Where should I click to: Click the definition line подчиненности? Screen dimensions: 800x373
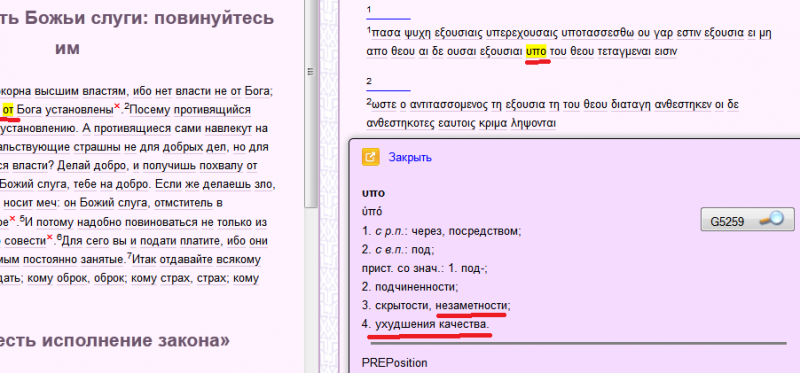(416, 287)
